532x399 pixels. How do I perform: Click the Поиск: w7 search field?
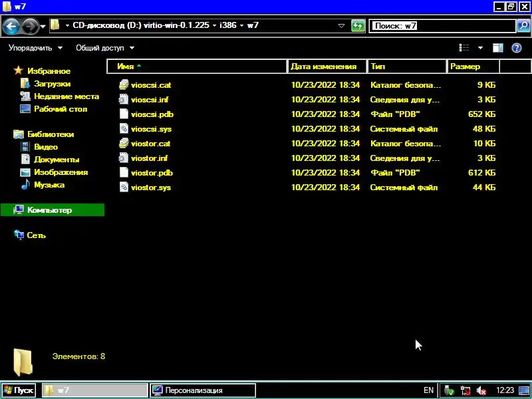pyautogui.click(x=442, y=26)
